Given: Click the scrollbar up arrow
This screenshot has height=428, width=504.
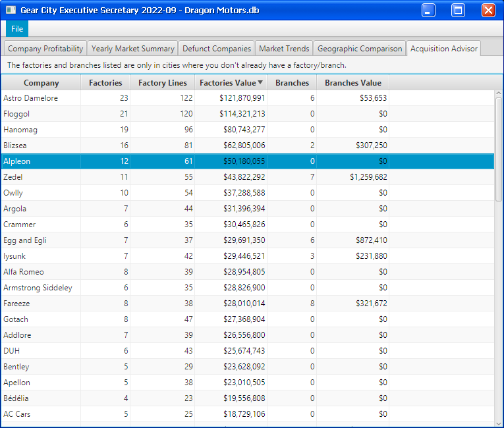Looking at the screenshot, I should pos(499,94).
